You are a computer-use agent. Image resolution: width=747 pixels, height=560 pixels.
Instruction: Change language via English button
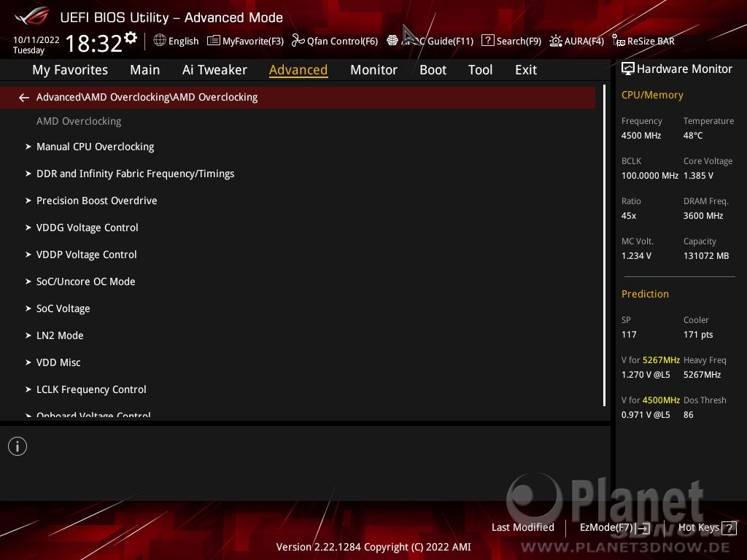(183, 41)
